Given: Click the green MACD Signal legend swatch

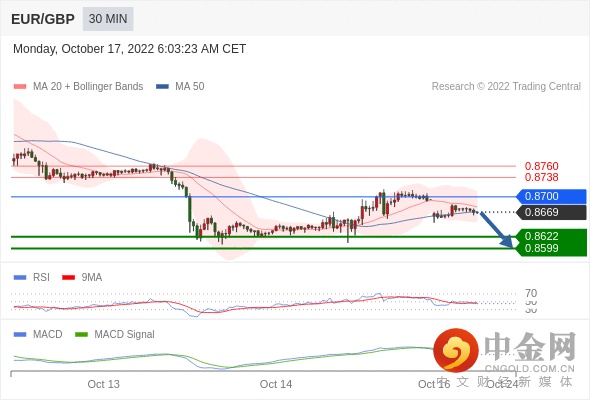Looking at the screenshot, I should click(x=81, y=335).
